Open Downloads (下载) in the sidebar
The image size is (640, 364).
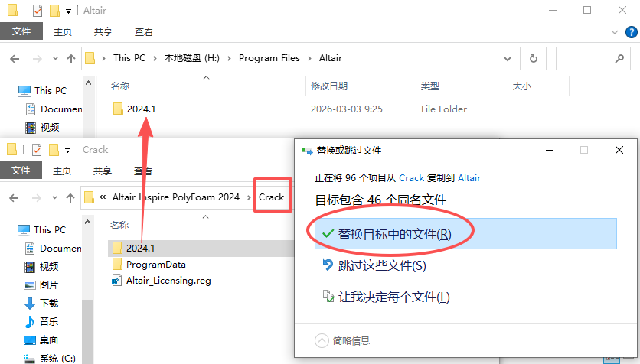click(49, 304)
